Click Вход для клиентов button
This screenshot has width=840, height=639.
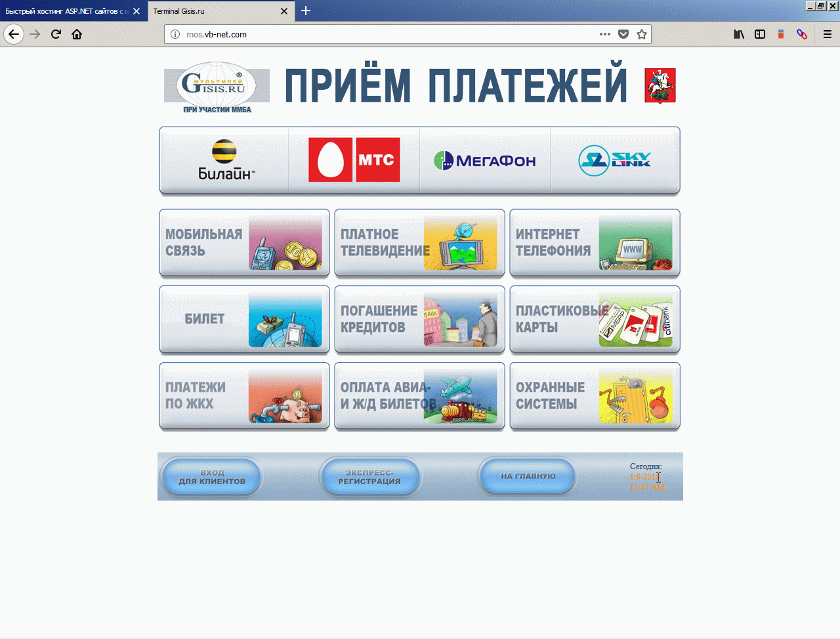coord(212,476)
